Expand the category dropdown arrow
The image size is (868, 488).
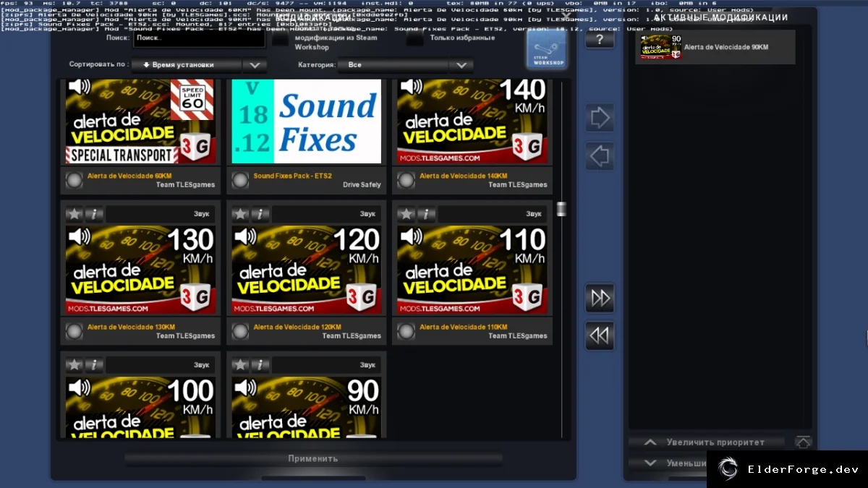[461, 65]
